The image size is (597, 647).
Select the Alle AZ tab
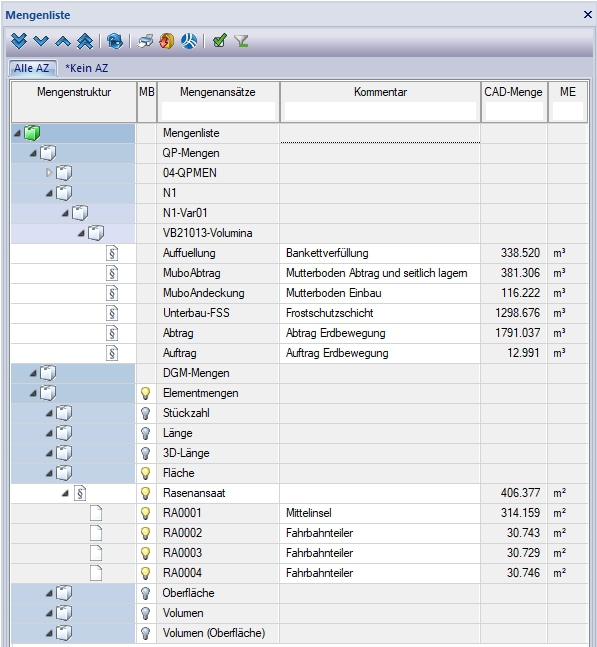point(32,68)
